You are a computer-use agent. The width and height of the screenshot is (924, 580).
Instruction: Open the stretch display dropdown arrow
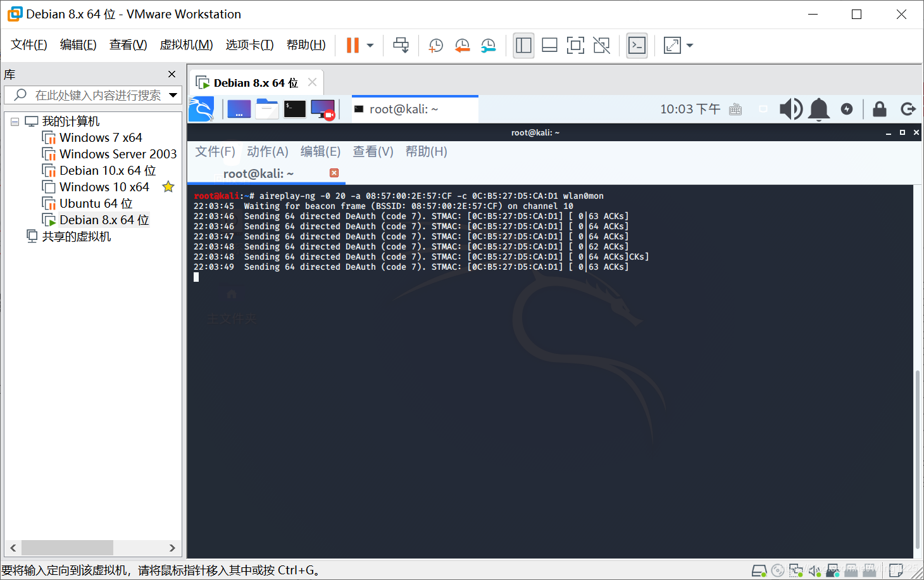coord(690,46)
